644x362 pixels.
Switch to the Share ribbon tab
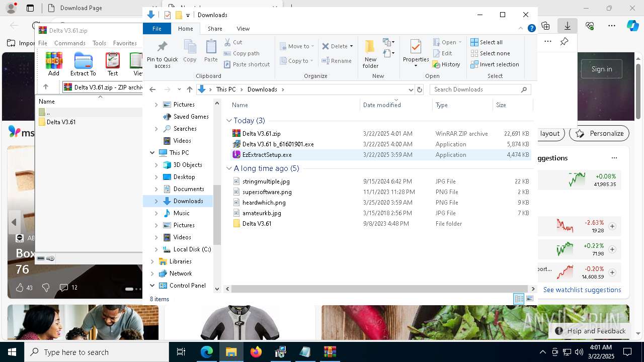click(x=215, y=29)
